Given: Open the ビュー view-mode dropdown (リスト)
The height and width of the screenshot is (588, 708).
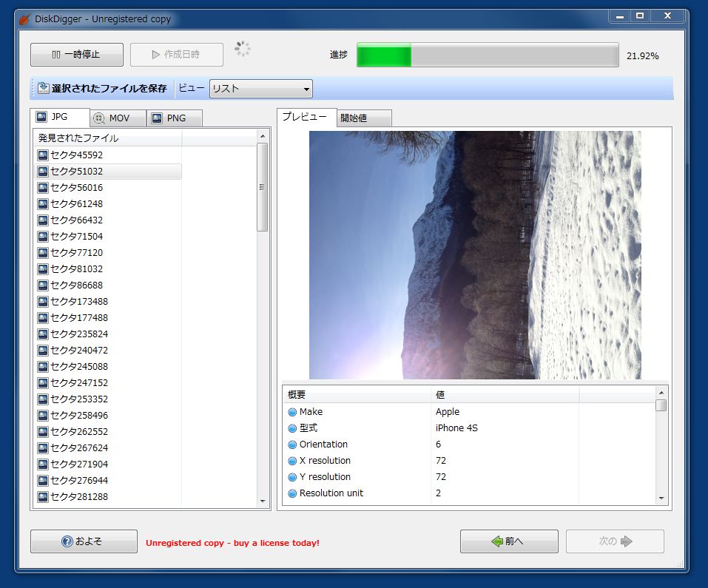Looking at the screenshot, I should (261, 89).
